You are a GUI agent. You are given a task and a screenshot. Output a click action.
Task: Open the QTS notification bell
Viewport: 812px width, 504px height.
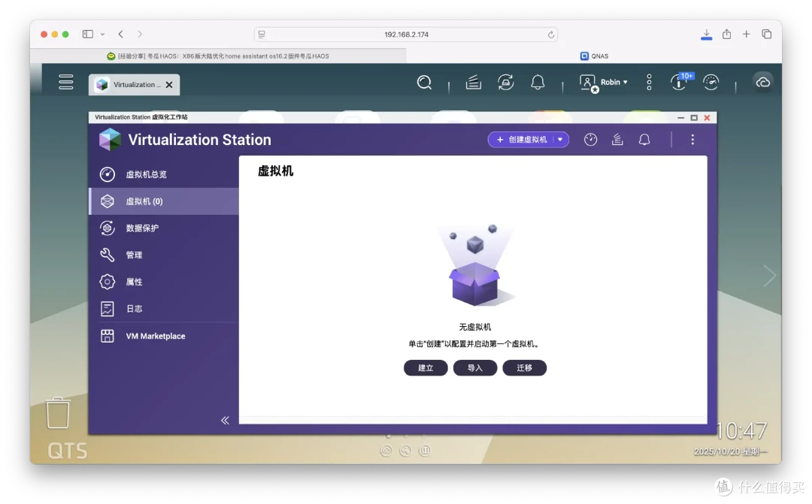(x=538, y=83)
